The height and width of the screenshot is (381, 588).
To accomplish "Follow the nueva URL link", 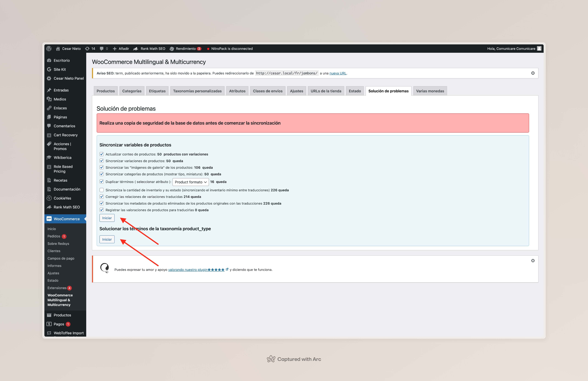I will (x=338, y=73).
